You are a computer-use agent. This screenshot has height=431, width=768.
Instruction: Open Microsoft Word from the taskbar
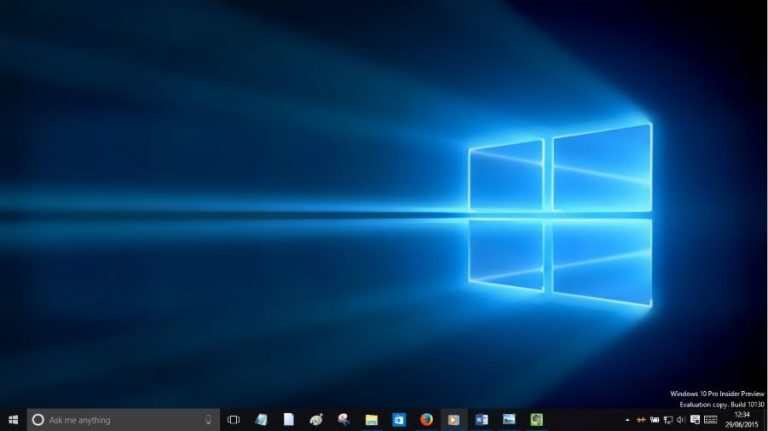[x=481, y=420]
